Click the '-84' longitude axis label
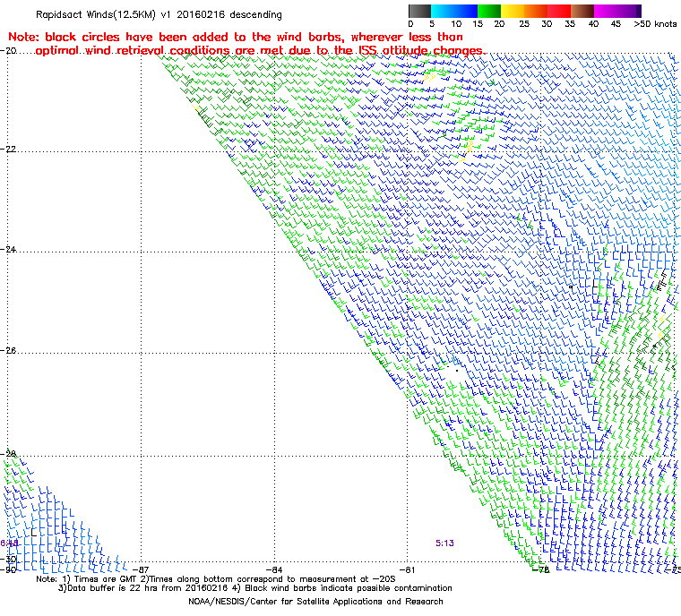This screenshot has height=616, width=681. (273, 569)
